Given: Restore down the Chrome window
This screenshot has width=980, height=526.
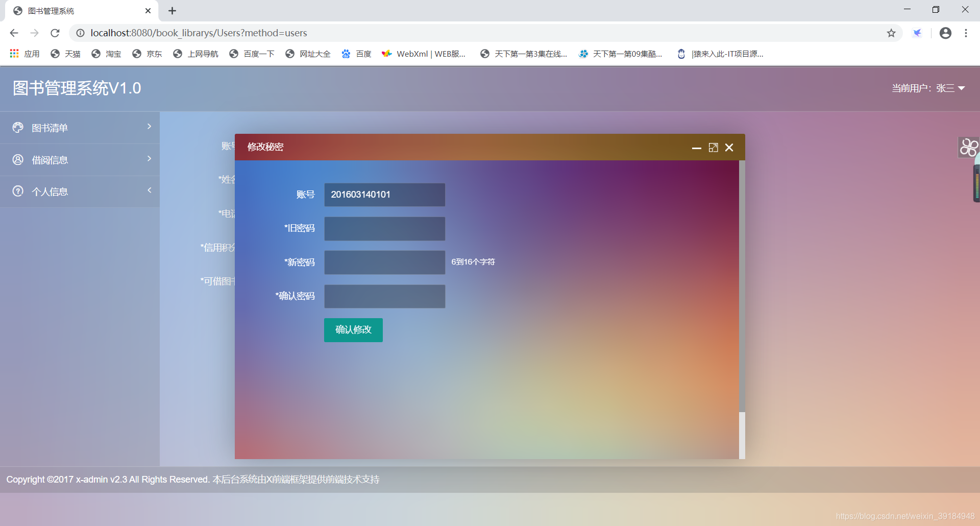Looking at the screenshot, I should click(x=936, y=9).
